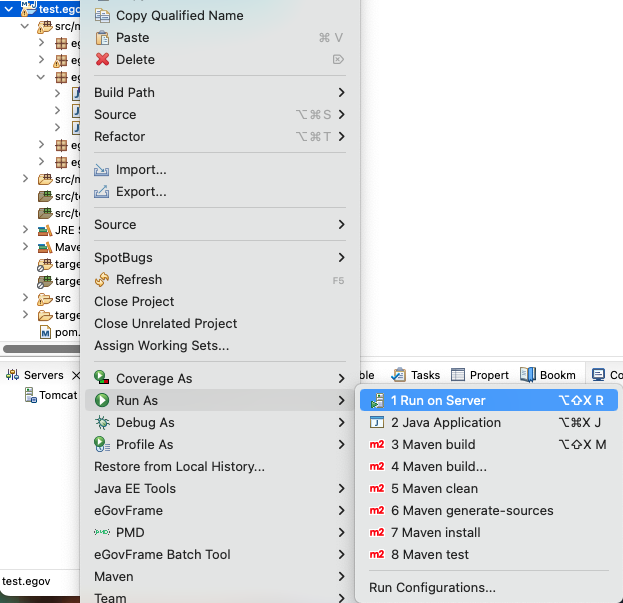Click the Import tray icon
Screen dimensions: 623x603
coord(101,170)
